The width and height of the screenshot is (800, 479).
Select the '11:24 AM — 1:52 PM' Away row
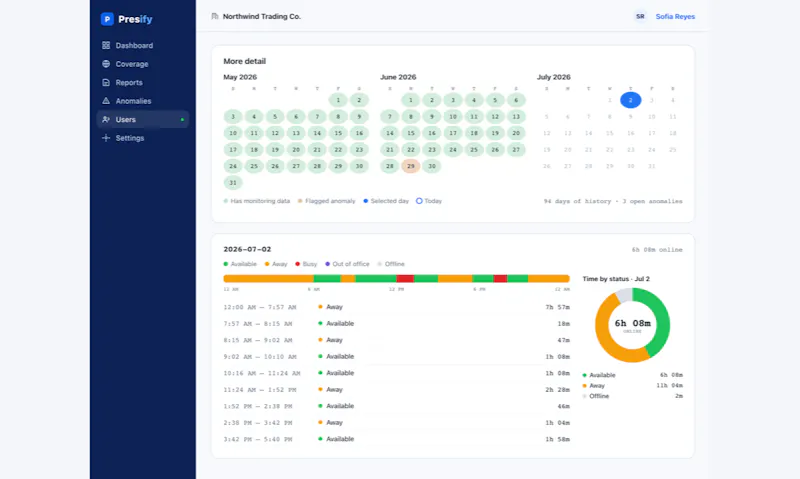point(396,389)
